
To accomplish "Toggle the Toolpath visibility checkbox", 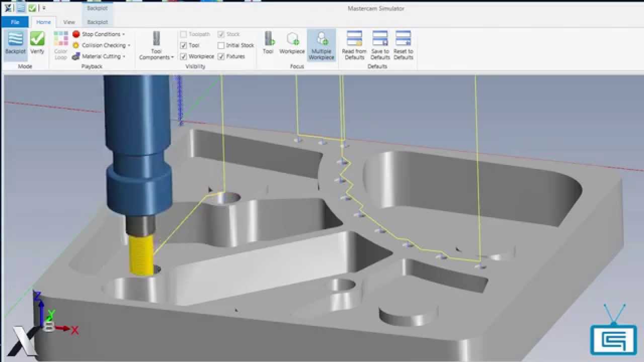I will pos(184,34).
